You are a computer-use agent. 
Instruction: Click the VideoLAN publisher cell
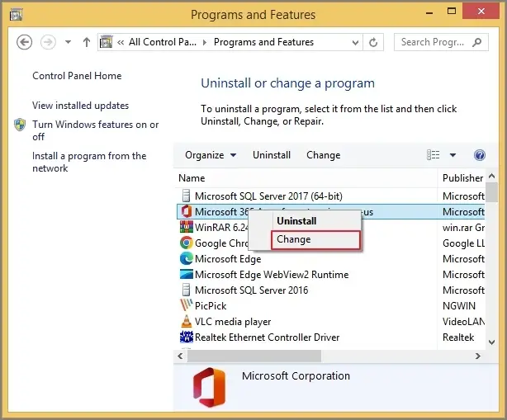[463, 322]
